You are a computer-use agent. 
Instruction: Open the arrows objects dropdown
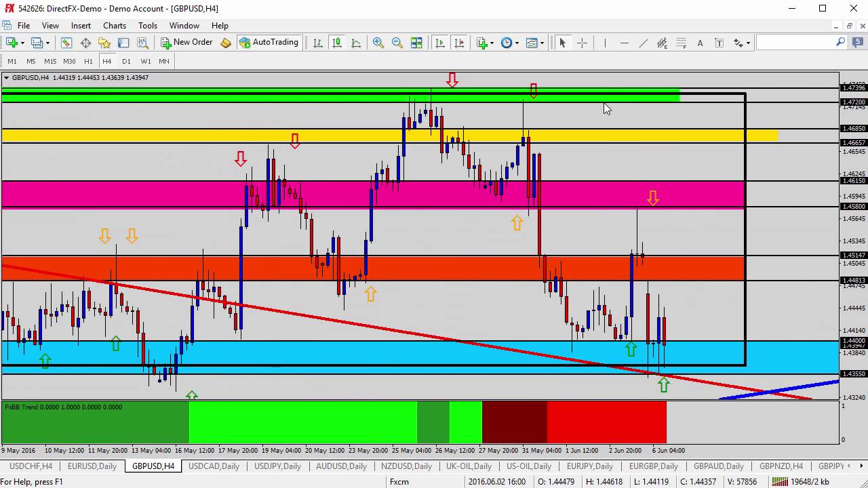pos(741,43)
